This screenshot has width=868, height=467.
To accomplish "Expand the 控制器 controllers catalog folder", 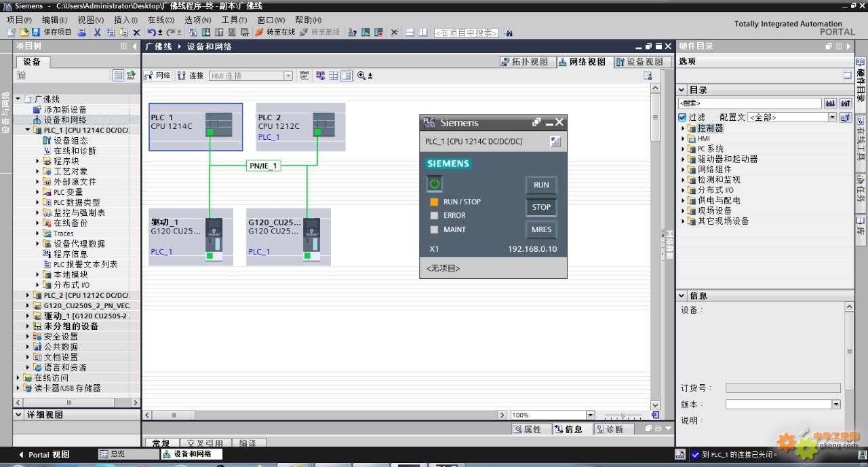I will pyautogui.click(x=684, y=128).
